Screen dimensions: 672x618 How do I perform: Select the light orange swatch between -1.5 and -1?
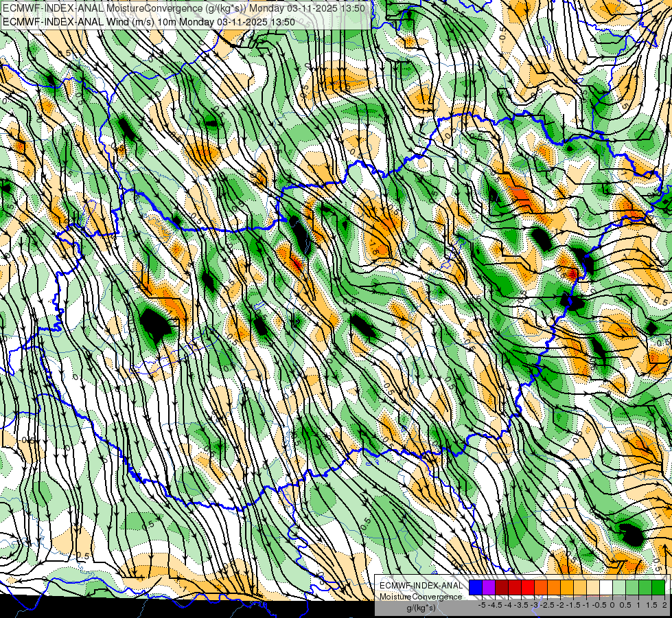[580, 588]
